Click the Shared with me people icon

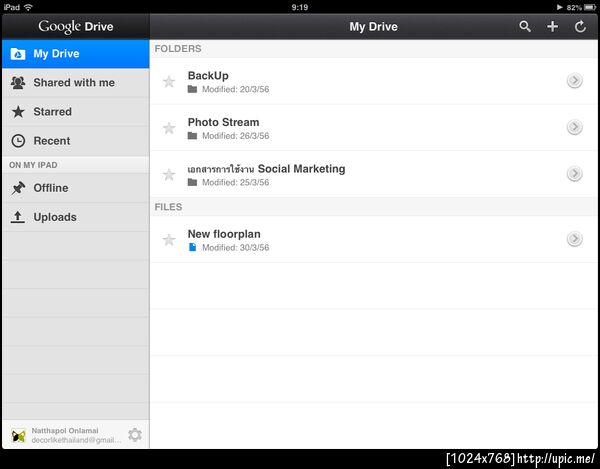[x=18, y=83]
